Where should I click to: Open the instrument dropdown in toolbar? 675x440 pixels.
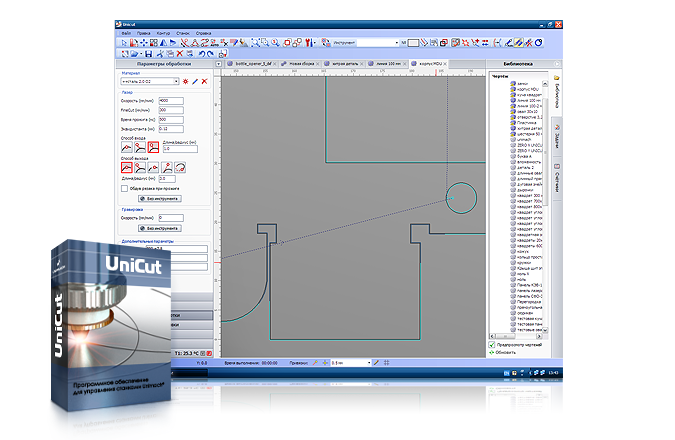[x=396, y=43]
